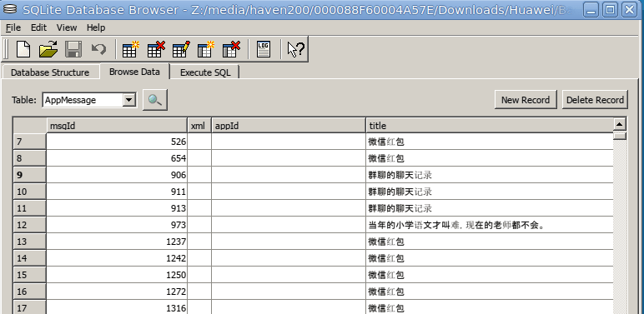Activate the What's This help pointer
The height and width of the screenshot is (314, 644).
(295, 49)
